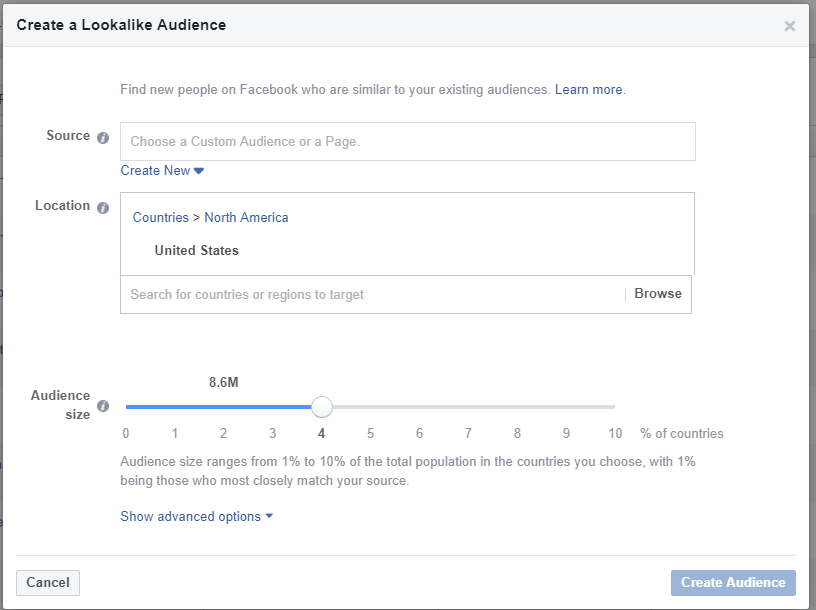Set audience size to 1 on slider
Screen dimensions: 816x610
coord(175,407)
